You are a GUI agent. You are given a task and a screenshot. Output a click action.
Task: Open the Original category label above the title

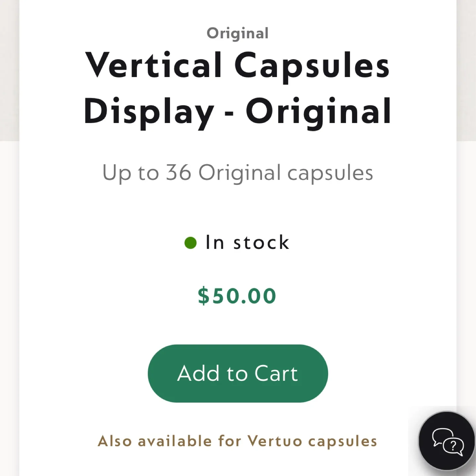tap(237, 33)
